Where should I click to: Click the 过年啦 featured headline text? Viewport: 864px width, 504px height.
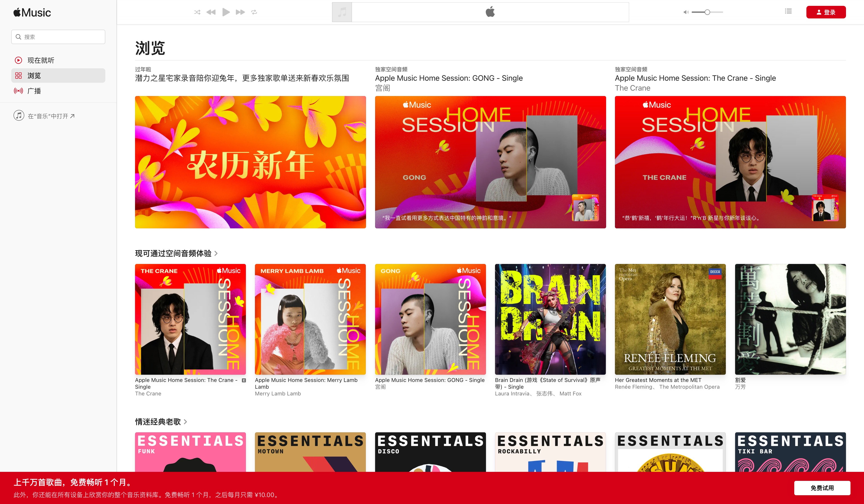[x=143, y=69]
